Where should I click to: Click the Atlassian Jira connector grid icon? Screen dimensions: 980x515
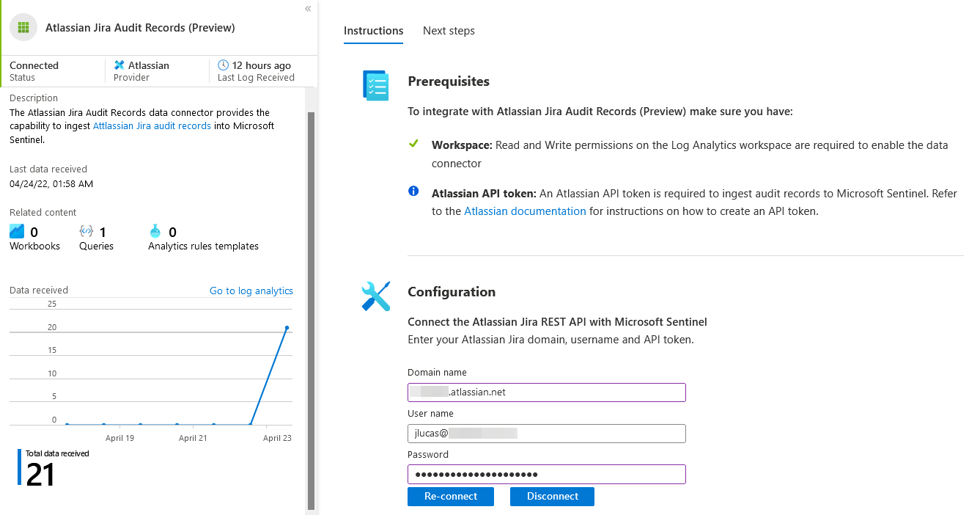pos(23,28)
